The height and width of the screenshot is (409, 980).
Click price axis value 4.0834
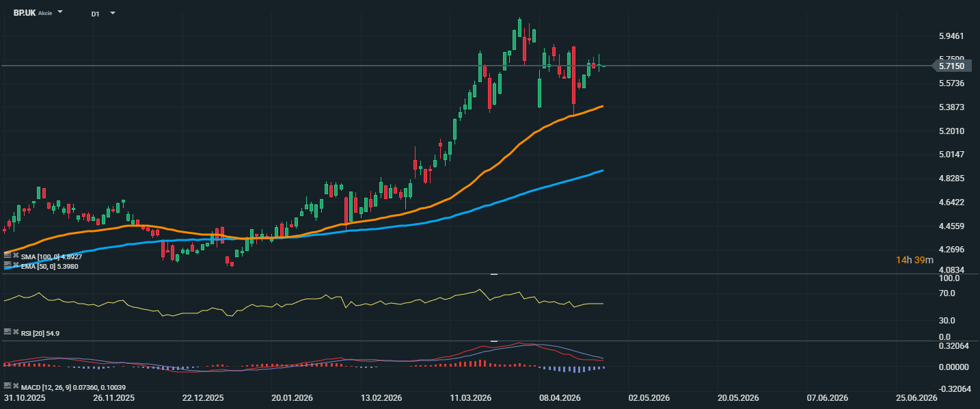tap(951, 271)
